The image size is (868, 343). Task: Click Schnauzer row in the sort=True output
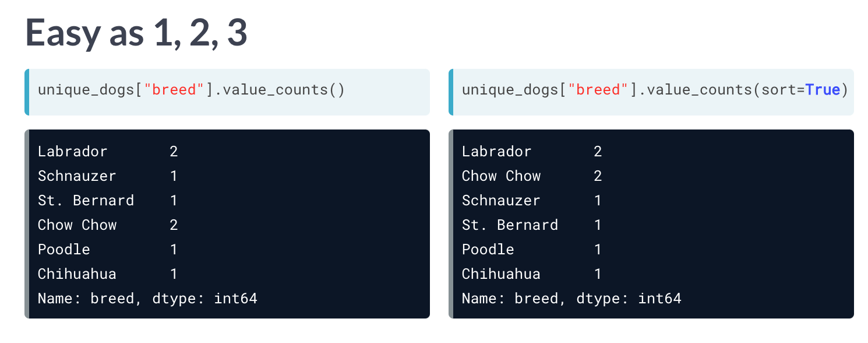pyautogui.click(x=532, y=201)
